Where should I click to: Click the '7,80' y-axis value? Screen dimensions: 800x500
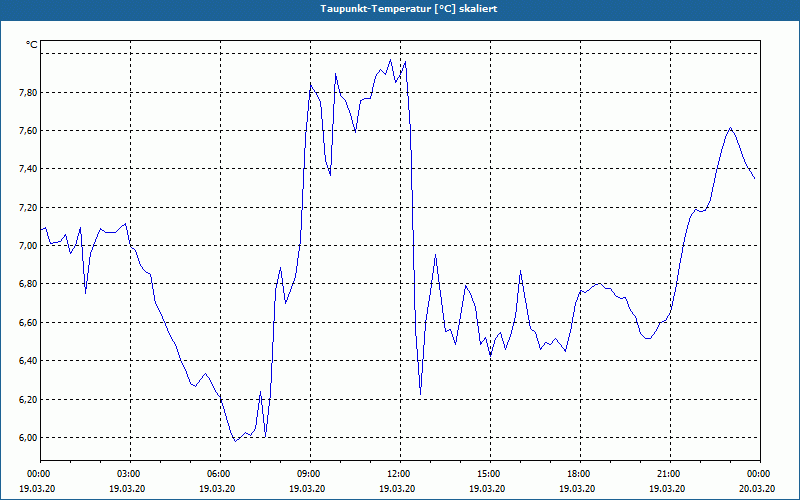pos(28,92)
